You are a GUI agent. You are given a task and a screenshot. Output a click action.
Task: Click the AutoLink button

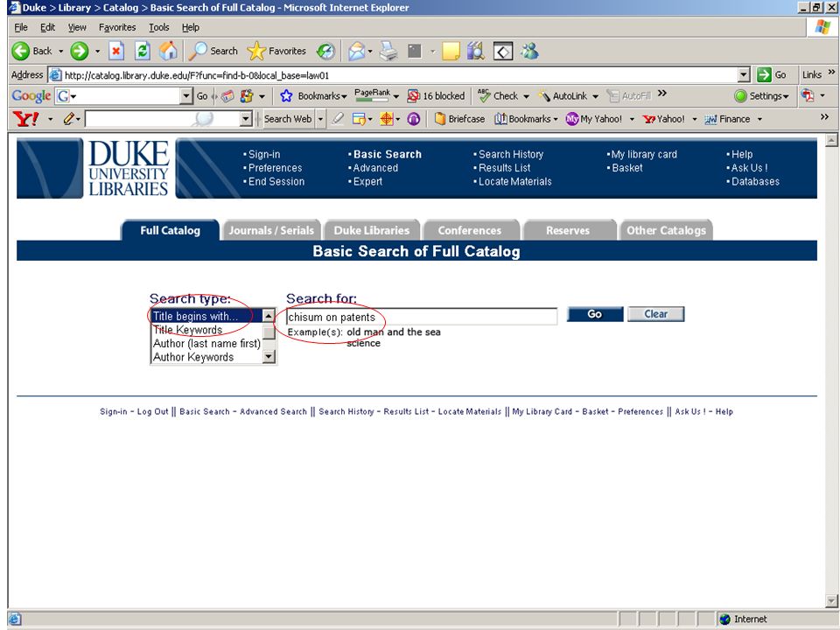point(563,96)
